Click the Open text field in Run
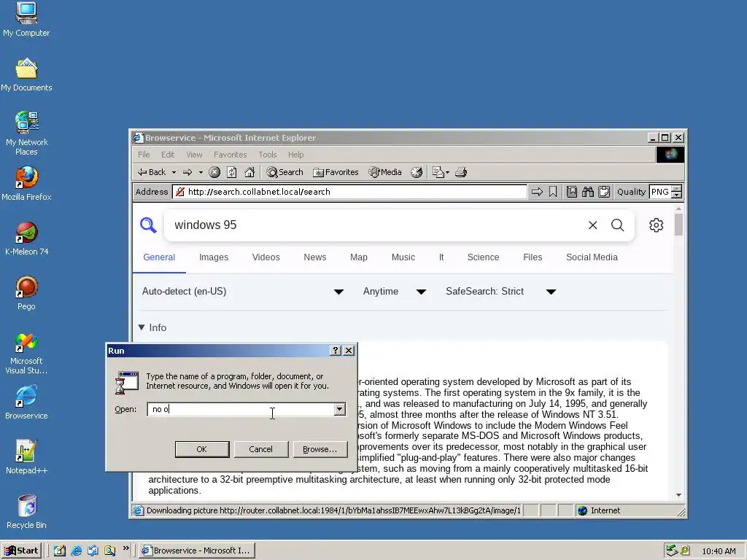The image size is (747, 560). (241, 409)
